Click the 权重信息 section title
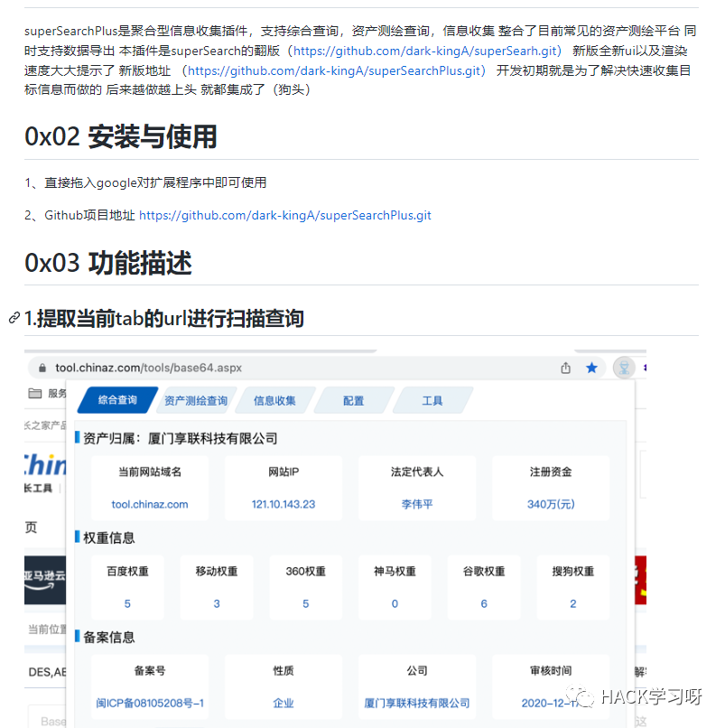 pyautogui.click(x=108, y=537)
